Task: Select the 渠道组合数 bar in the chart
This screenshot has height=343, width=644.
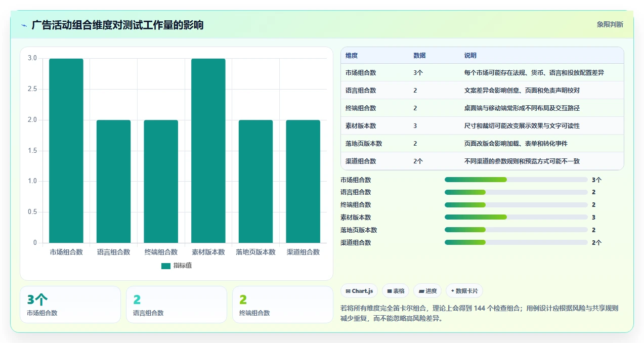Action: (303, 182)
